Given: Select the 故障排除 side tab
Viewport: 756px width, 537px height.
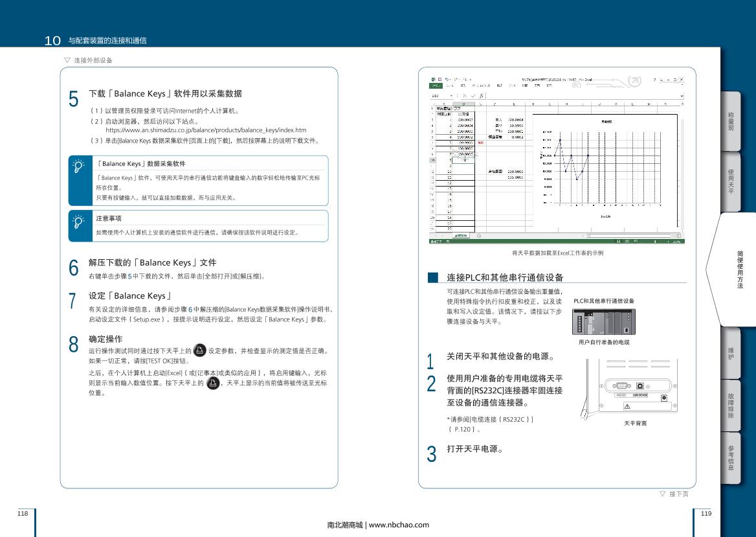Looking at the screenshot, I should click(730, 405).
